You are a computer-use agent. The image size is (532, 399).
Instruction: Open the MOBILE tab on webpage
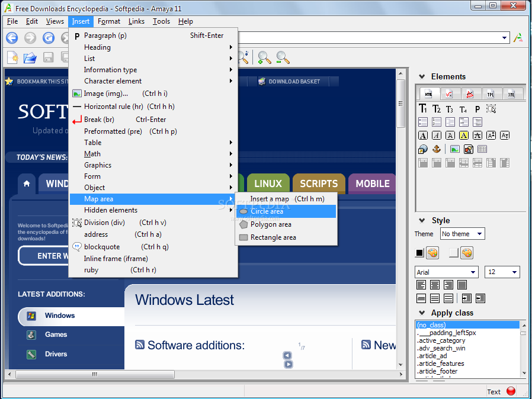[372, 184]
